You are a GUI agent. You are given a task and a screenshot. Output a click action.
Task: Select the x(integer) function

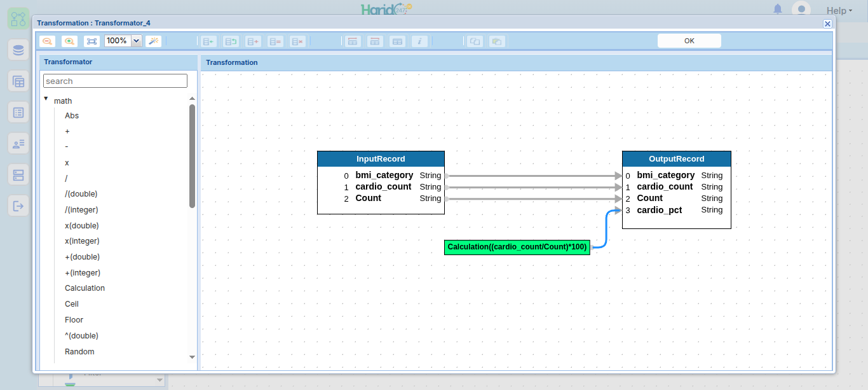pos(82,241)
